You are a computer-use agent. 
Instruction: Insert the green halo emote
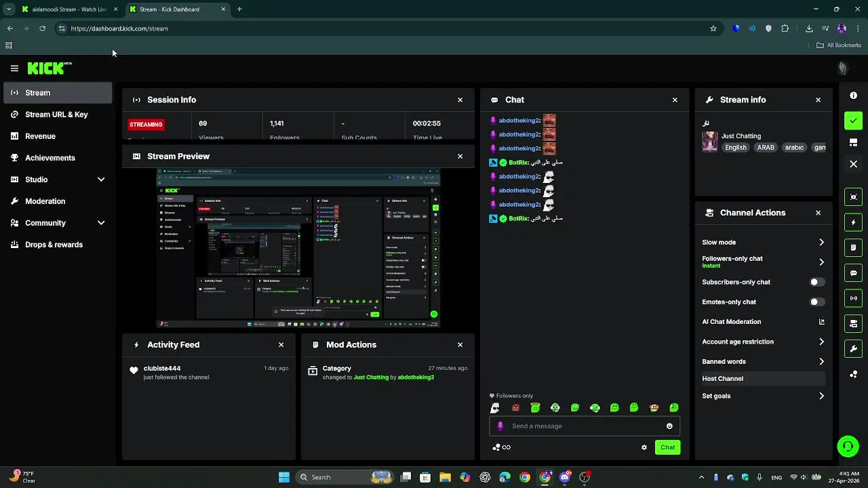(535, 408)
